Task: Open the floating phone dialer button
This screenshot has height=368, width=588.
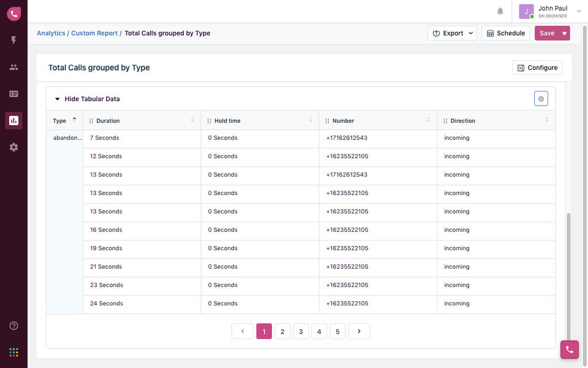Action: tap(569, 349)
